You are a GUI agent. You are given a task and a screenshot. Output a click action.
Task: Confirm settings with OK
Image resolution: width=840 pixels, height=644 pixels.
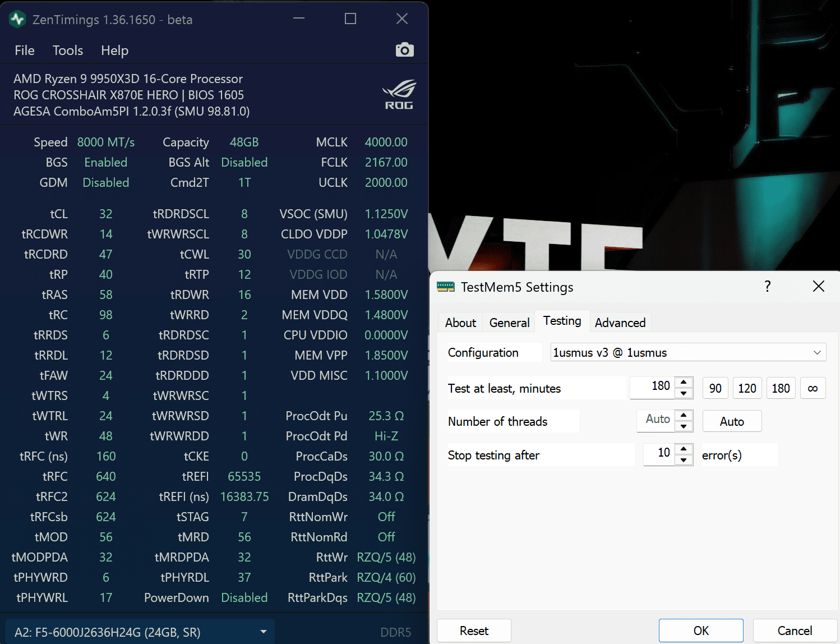701,631
